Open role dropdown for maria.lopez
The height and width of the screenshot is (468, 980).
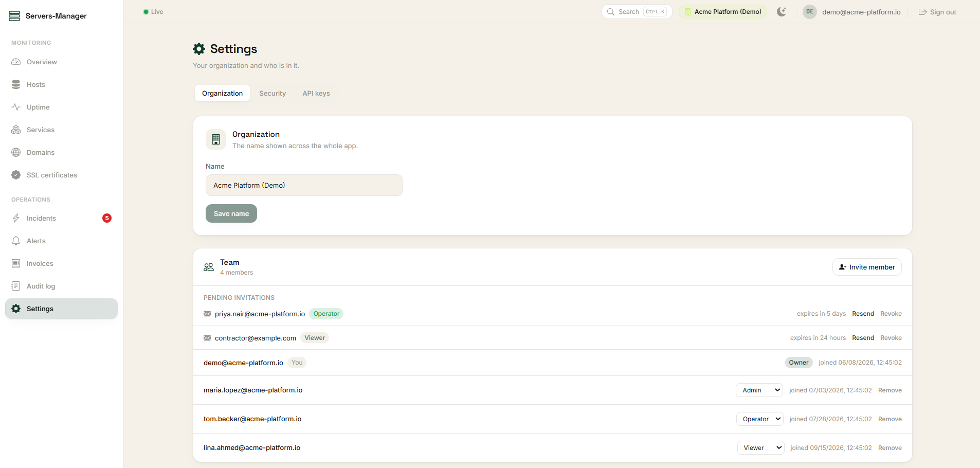pyautogui.click(x=759, y=390)
